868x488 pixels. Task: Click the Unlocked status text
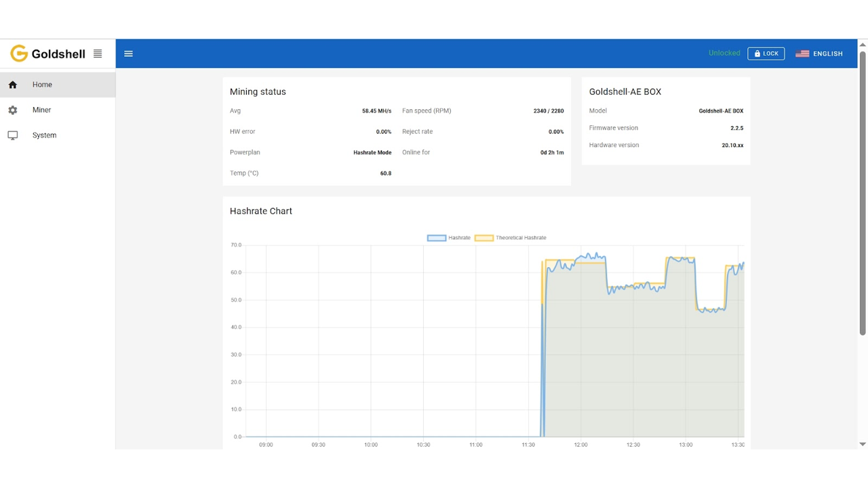click(724, 53)
